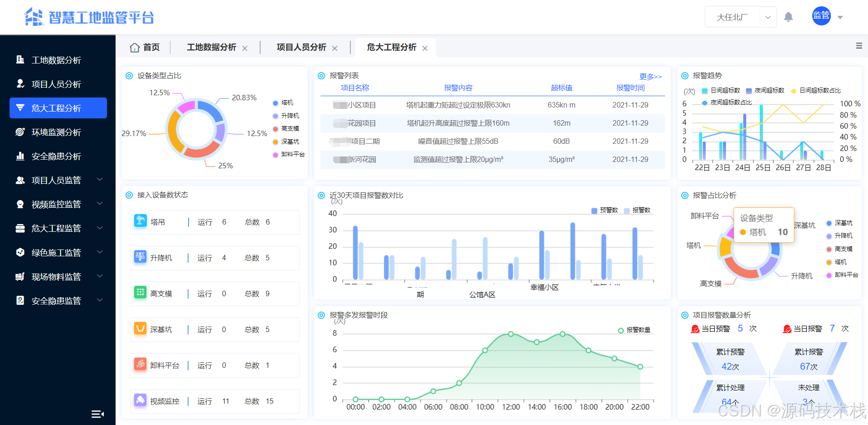Click the 安全隐患分析 bar-chart icon
This screenshot has height=425, width=868.
click(20, 156)
